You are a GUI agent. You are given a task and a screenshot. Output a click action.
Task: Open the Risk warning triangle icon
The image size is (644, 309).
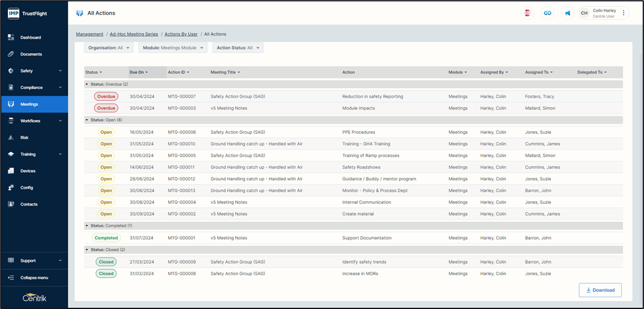click(11, 138)
